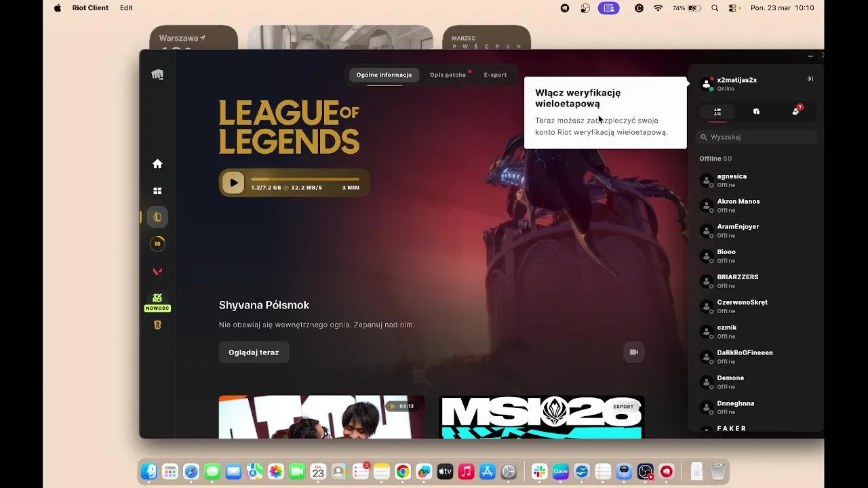Open Canva from the Dock
This screenshot has width=868, height=488.
coord(561,472)
